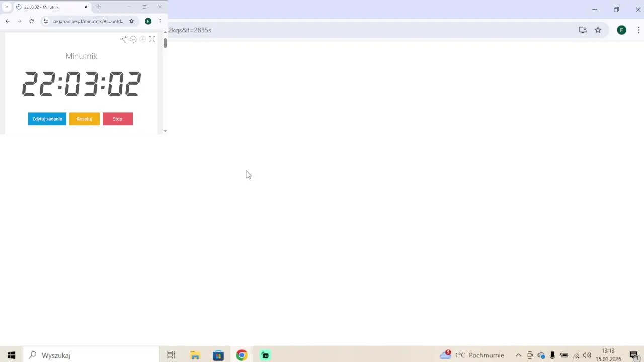This screenshot has height=362, width=644.
Task: Click the install app icon in background browser
Action: (x=583, y=30)
